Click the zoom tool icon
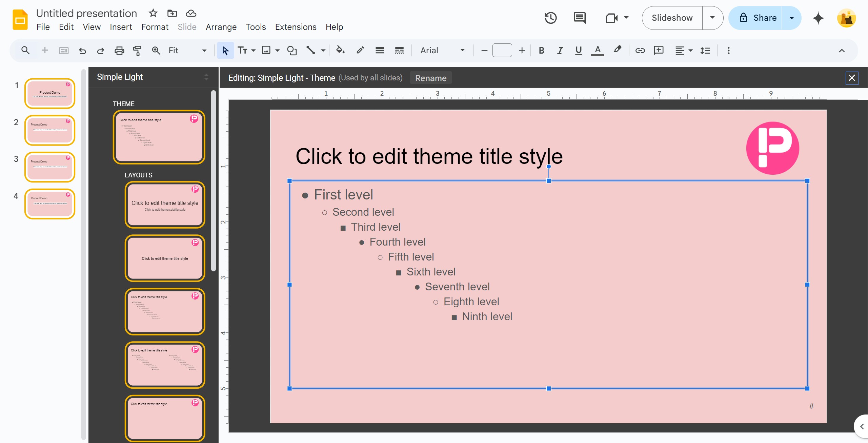868x443 pixels. pos(156,51)
